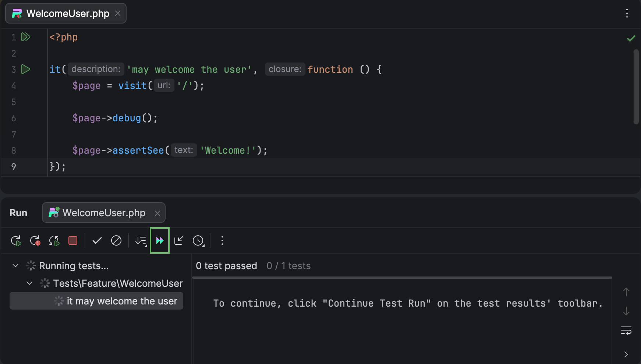Open the editor's more options menu
641x364 pixels.
(x=627, y=13)
